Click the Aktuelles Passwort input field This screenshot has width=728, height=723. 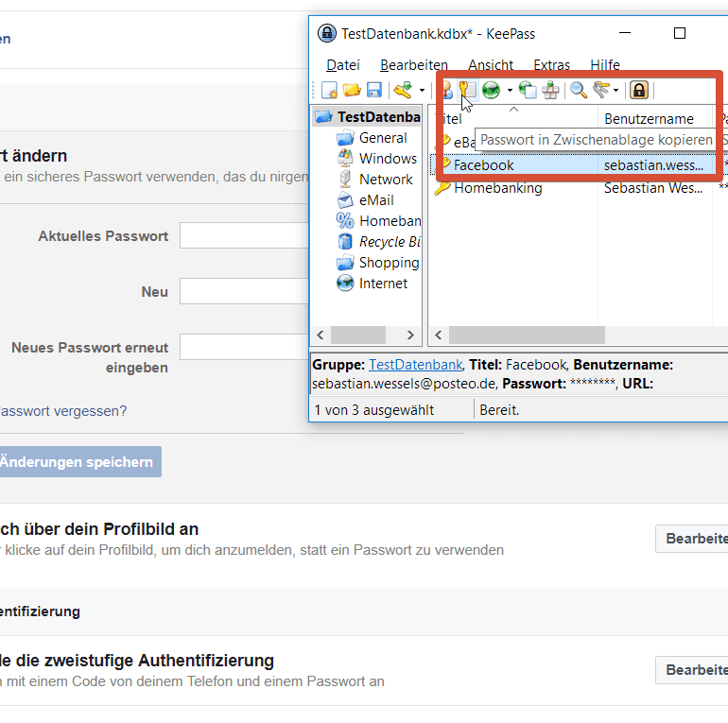click(x=244, y=235)
